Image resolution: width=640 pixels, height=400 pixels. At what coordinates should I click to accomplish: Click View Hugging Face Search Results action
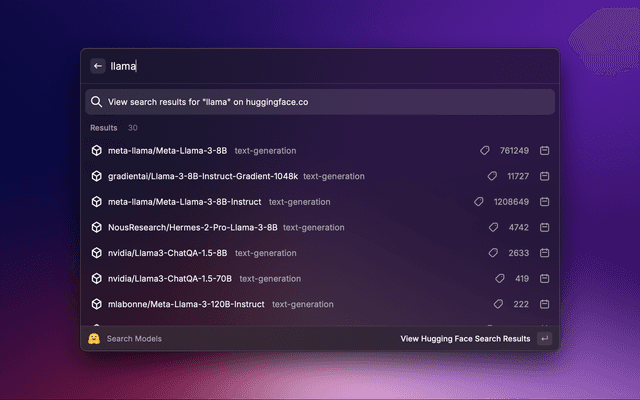(465, 339)
